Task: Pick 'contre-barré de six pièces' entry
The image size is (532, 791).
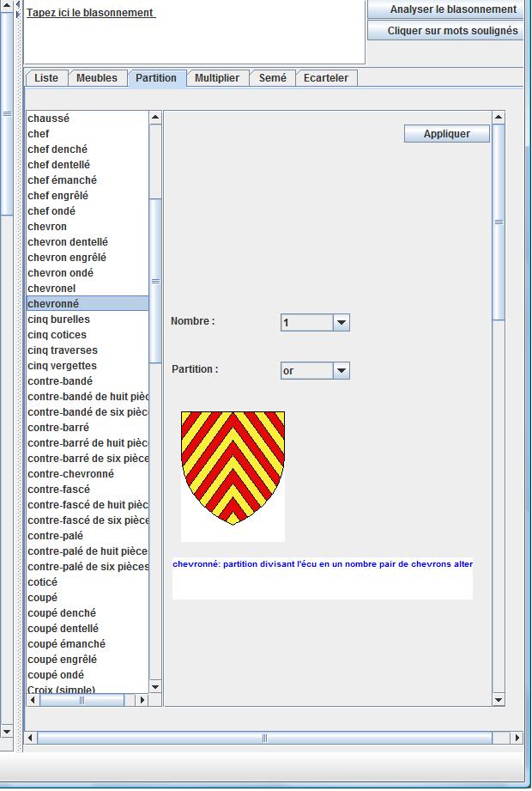Action: pyautogui.click(x=88, y=459)
